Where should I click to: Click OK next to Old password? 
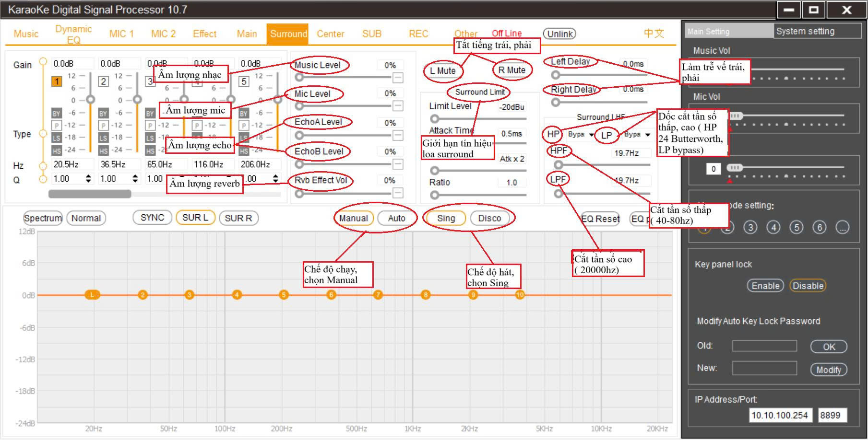829,347
